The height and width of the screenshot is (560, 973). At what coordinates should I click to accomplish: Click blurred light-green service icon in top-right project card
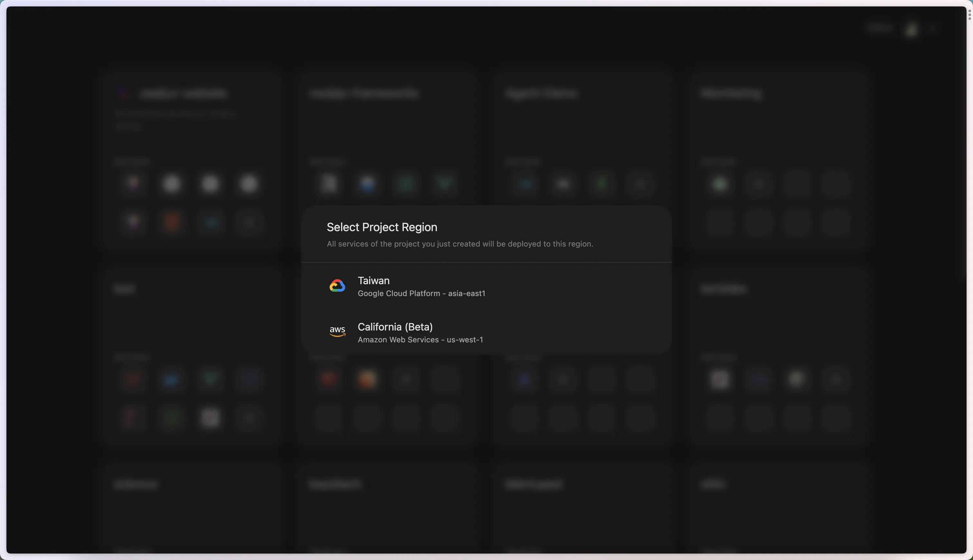(720, 184)
